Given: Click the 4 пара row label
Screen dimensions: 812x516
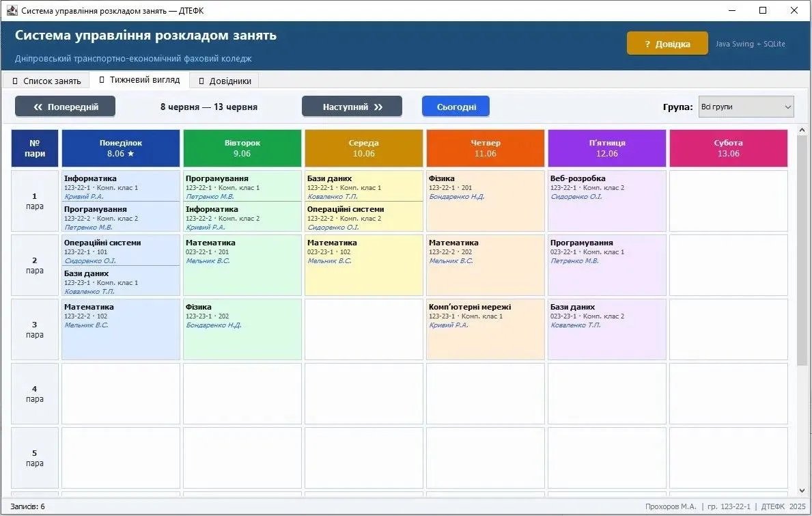Looking at the screenshot, I should pos(35,394).
